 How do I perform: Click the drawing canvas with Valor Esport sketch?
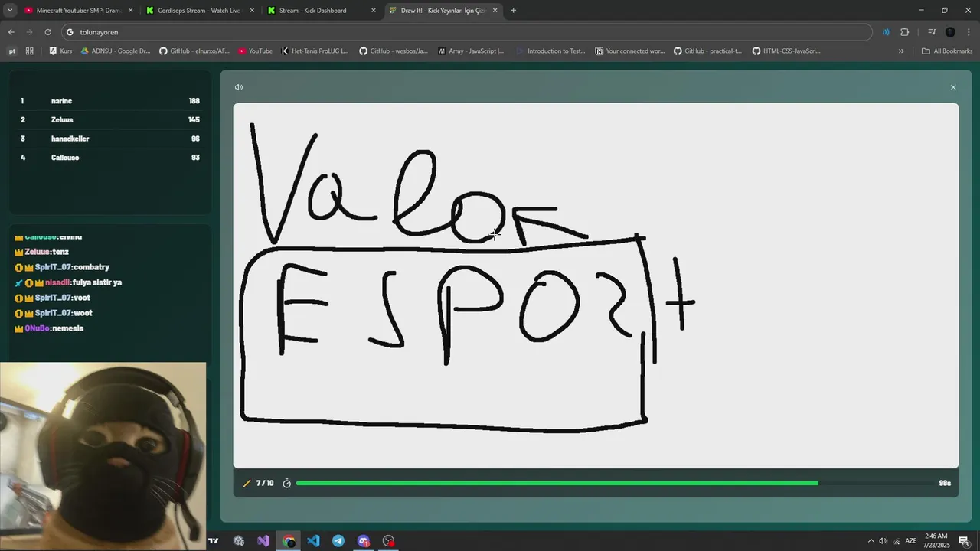pyautogui.click(x=596, y=285)
